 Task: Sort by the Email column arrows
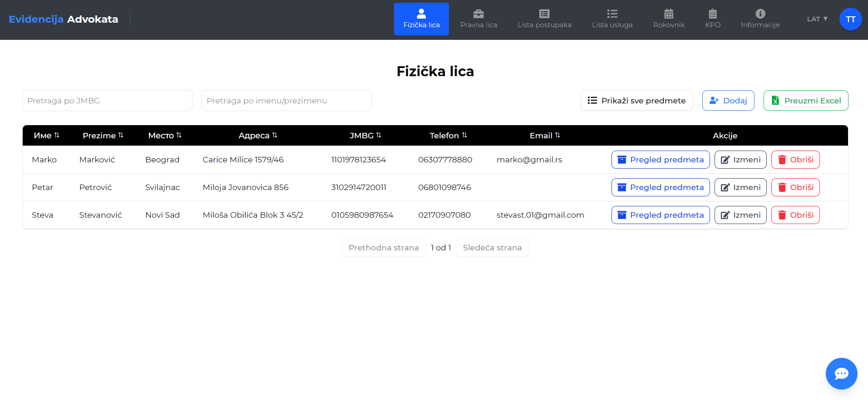click(557, 135)
